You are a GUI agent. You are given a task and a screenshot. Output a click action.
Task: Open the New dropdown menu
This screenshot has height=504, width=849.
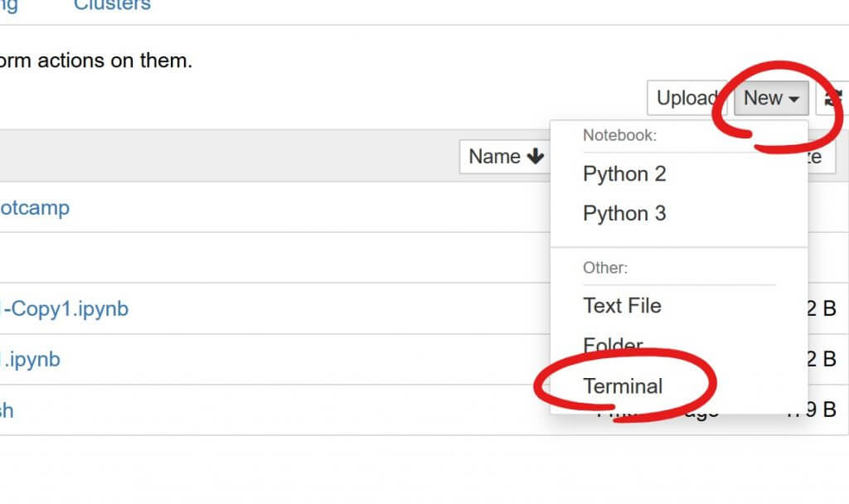[771, 99]
